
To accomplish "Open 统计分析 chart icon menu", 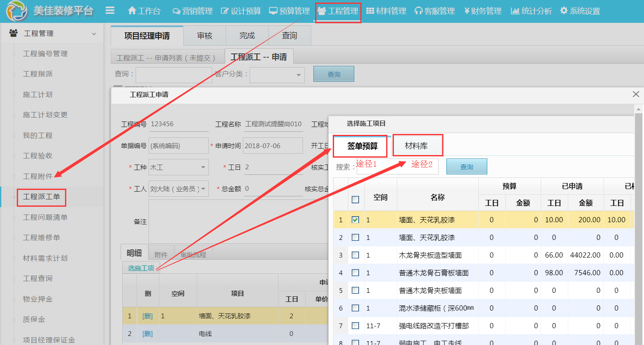I will click(531, 11).
